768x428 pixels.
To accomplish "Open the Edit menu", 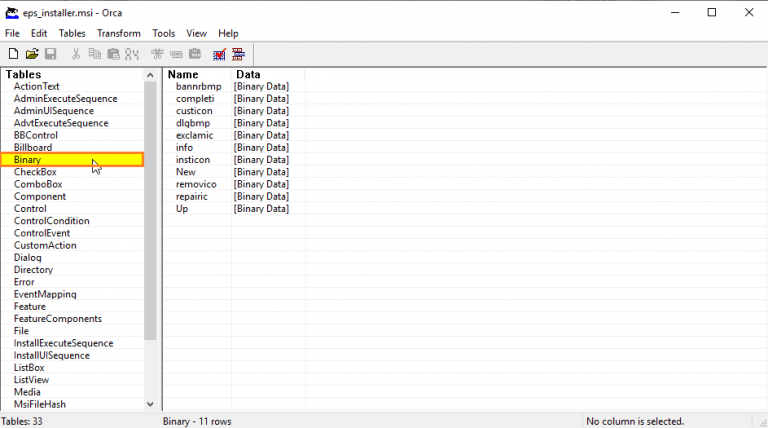I will click(39, 33).
